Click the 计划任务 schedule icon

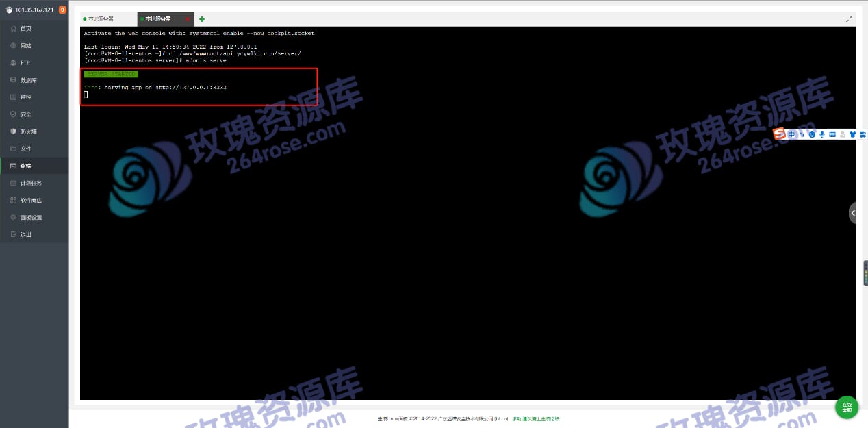(13, 183)
